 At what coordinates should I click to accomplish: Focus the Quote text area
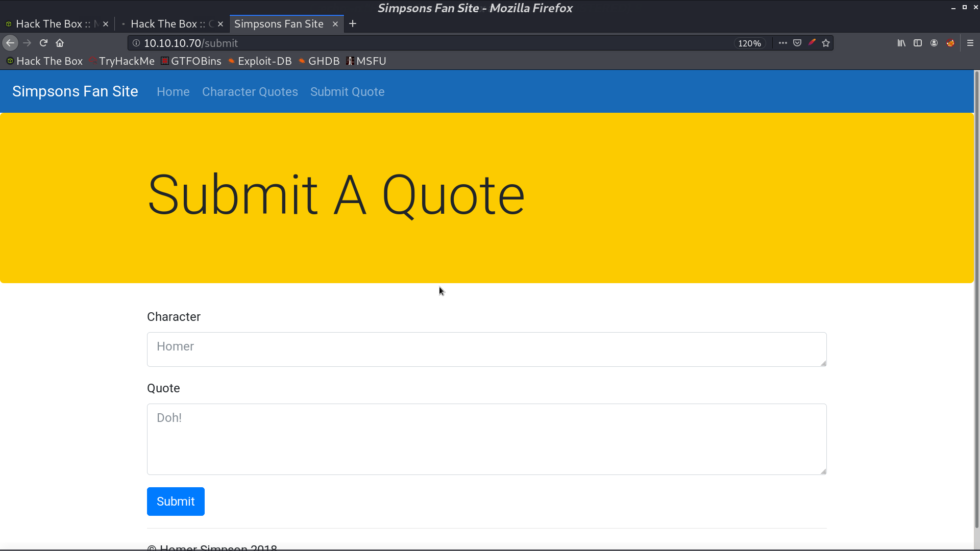click(x=487, y=439)
